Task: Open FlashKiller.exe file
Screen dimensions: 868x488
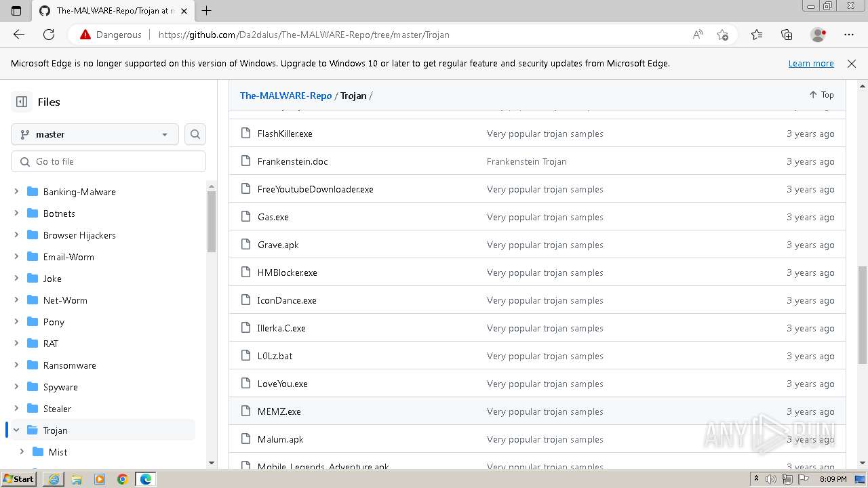Action: tap(285, 134)
